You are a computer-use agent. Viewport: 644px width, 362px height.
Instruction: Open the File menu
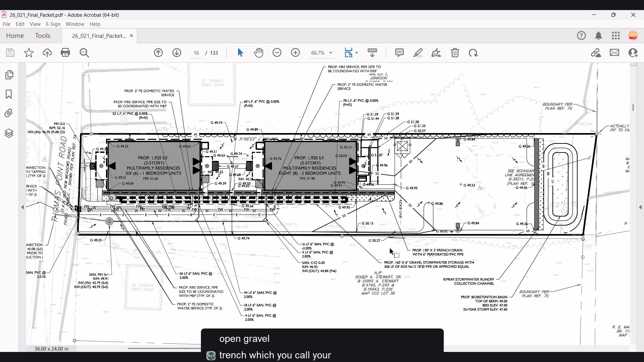pos(6,24)
